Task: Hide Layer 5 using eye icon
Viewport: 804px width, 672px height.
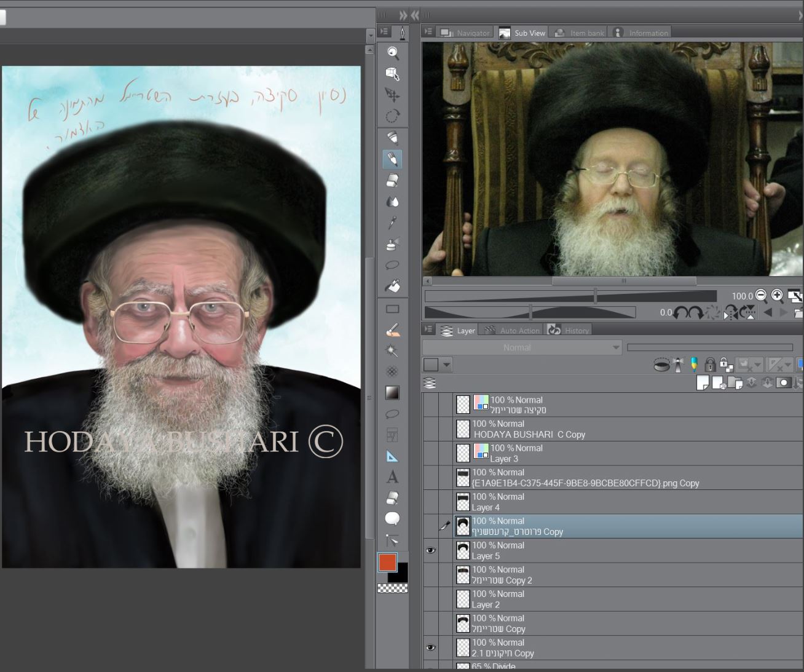Action: (x=431, y=550)
